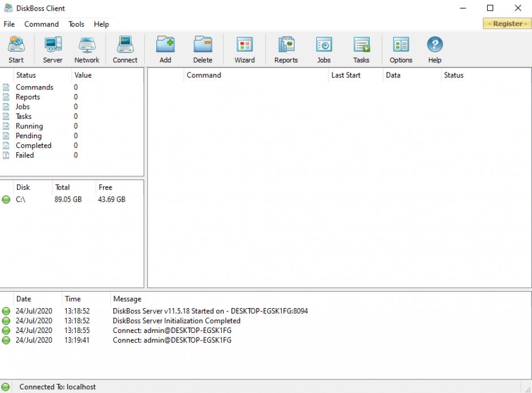Click the Pending status row icon
This screenshot has width=532, height=393.
click(x=6, y=136)
